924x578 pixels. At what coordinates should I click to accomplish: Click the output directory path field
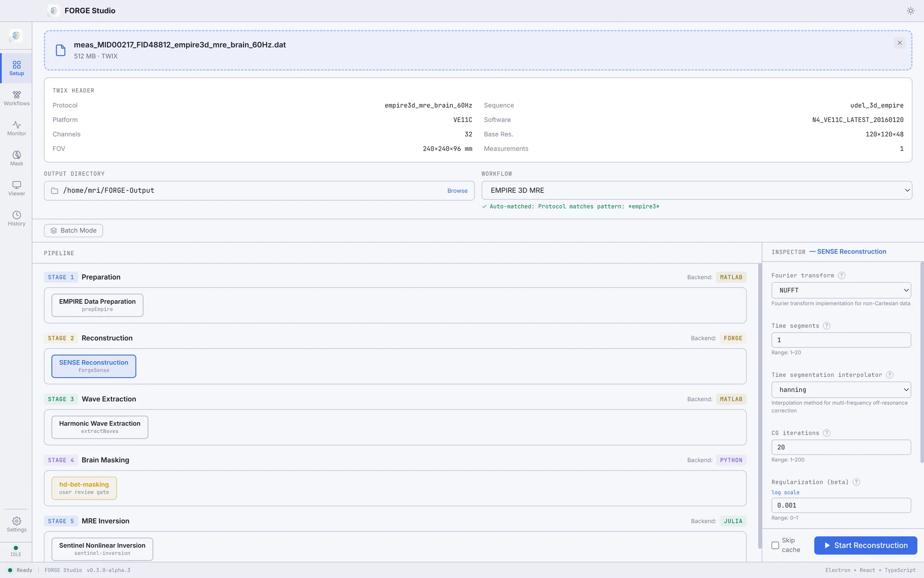(259, 191)
